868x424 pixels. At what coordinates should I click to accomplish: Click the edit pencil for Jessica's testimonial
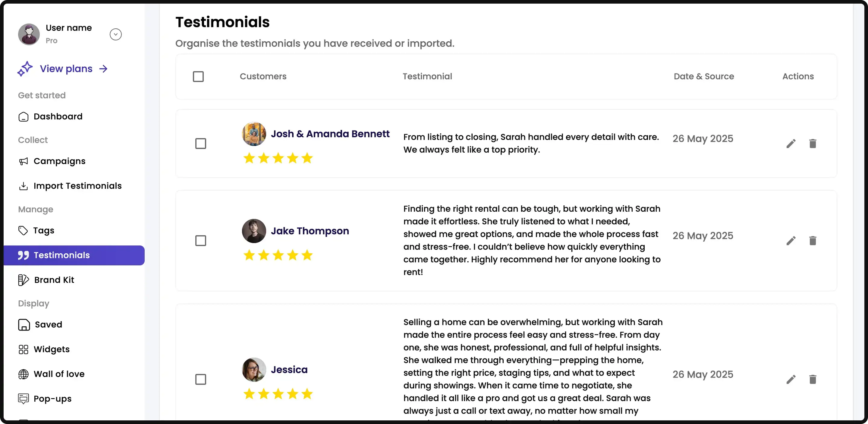point(791,379)
